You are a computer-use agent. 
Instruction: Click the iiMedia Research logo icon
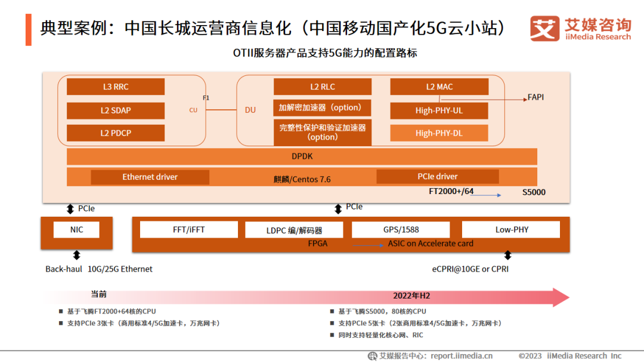544,29
